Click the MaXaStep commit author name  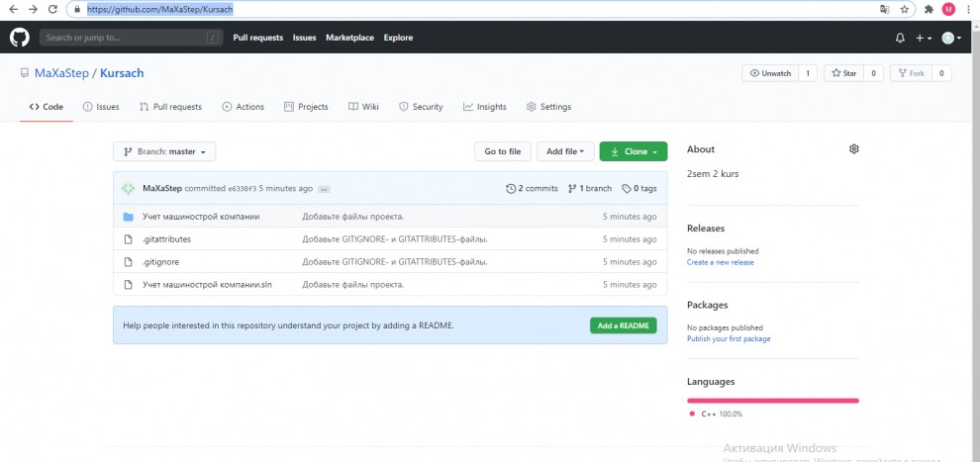tap(162, 189)
